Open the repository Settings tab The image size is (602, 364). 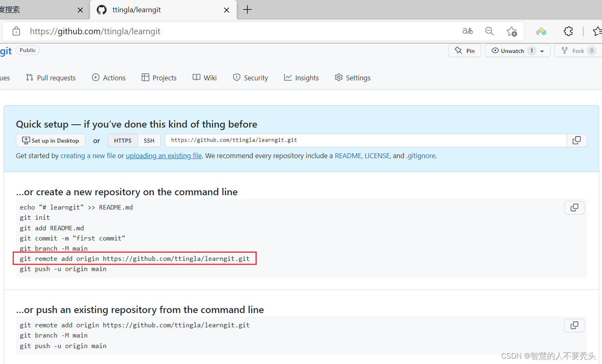click(352, 77)
